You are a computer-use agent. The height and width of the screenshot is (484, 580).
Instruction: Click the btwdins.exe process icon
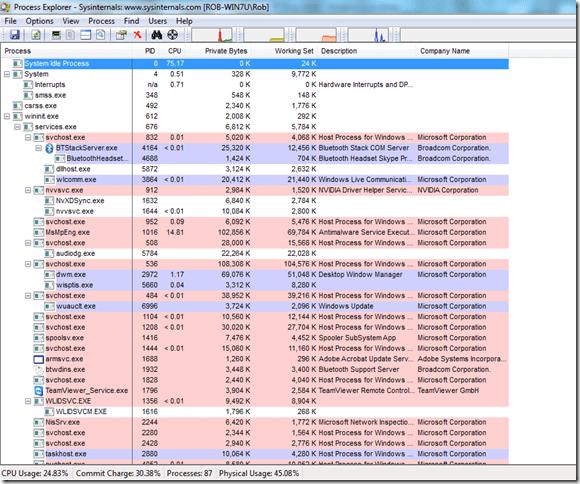pyautogui.click(x=39, y=370)
